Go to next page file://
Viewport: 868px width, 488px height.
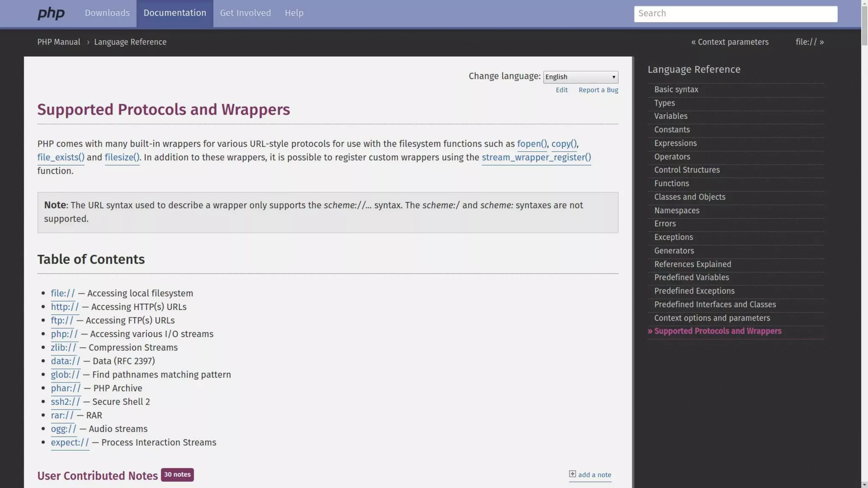click(809, 42)
